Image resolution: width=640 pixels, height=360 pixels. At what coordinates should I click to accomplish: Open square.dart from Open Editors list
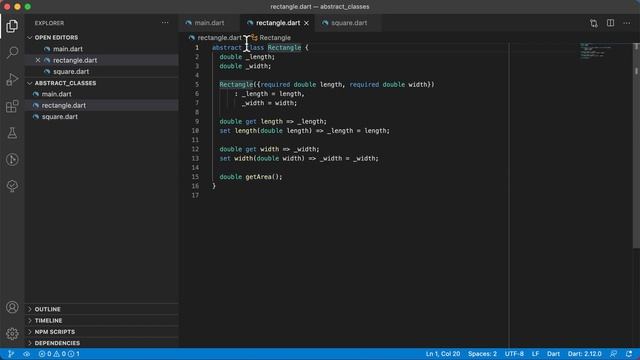click(x=71, y=71)
